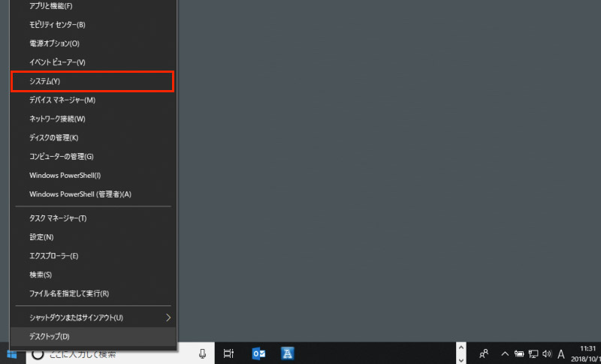This screenshot has height=364, width=601.
Task: Open モビリティ センター(B)
Action: [x=93, y=25]
